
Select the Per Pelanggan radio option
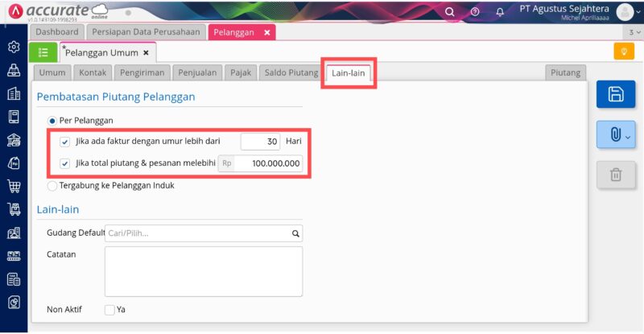coord(53,120)
